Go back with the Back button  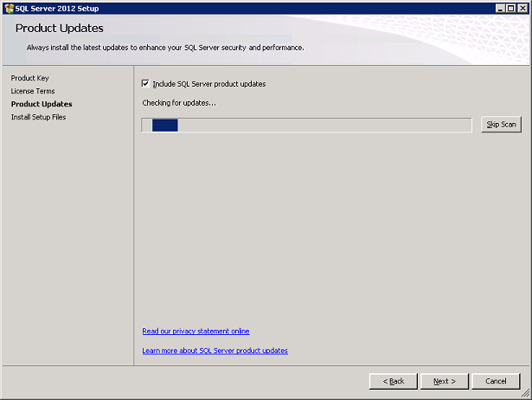click(394, 381)
